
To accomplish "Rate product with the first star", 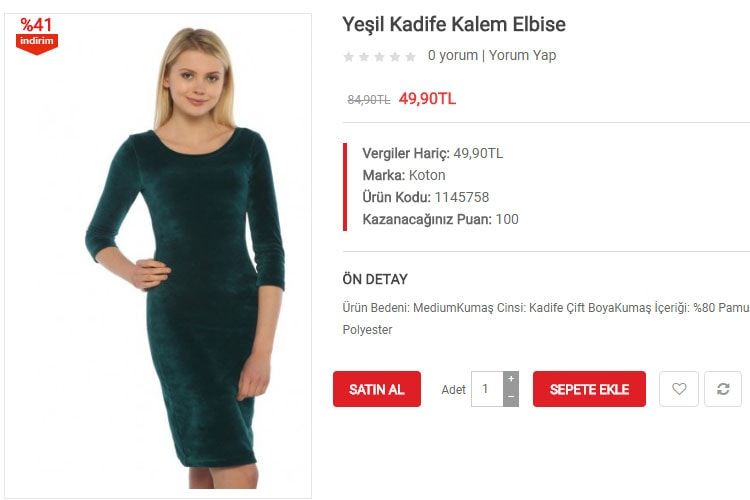I will [349, 57].
